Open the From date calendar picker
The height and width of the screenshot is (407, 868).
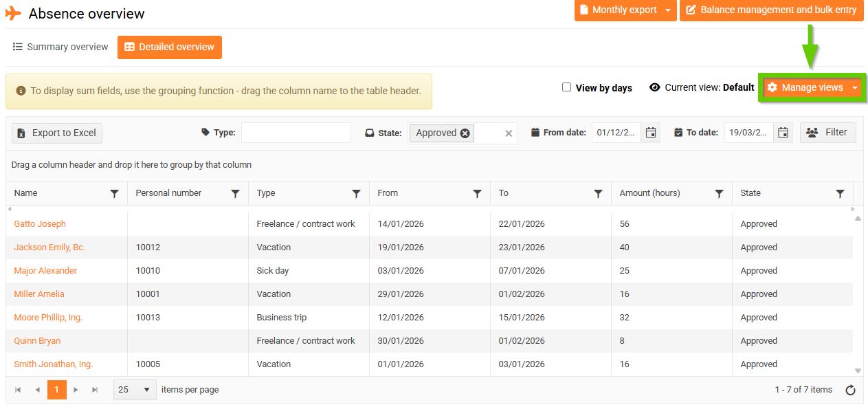(x=651, y=133)
